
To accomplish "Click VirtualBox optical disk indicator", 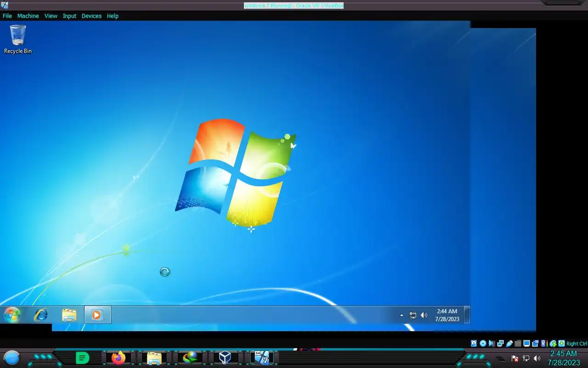I will point(483,343).
